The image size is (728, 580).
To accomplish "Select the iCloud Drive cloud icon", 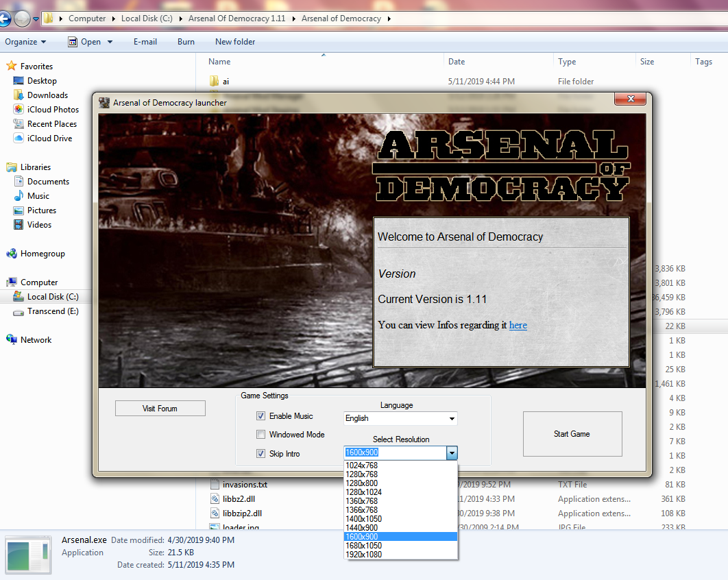I will pyautogui.click(x=19, y=138).
